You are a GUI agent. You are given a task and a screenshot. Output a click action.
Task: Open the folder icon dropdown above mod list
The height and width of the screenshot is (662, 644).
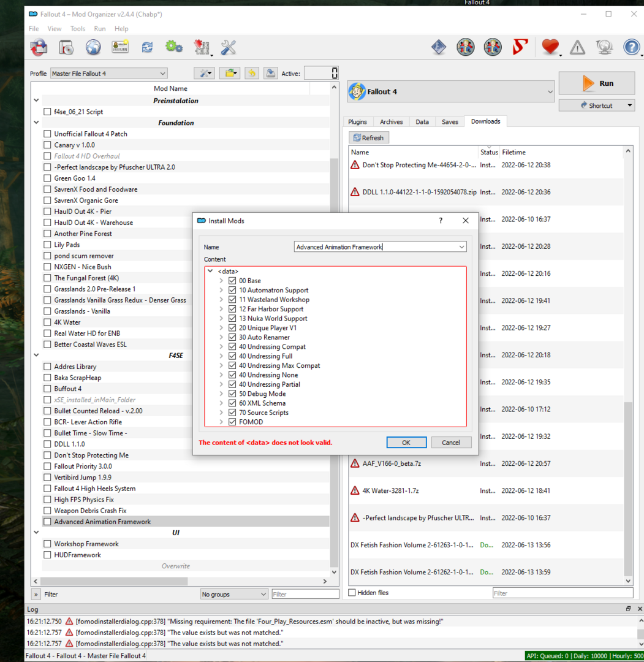point(230,73)
